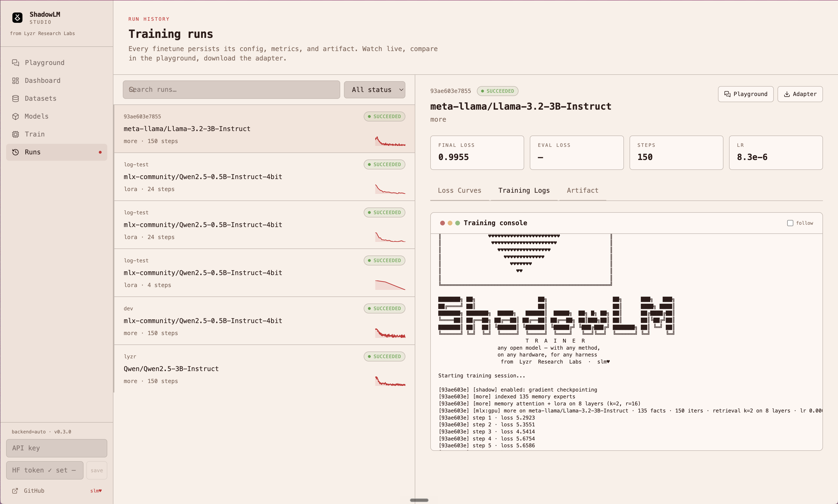Switch to the Loss Curves tab
Screen dimensions: 838x504
point(459,191)
